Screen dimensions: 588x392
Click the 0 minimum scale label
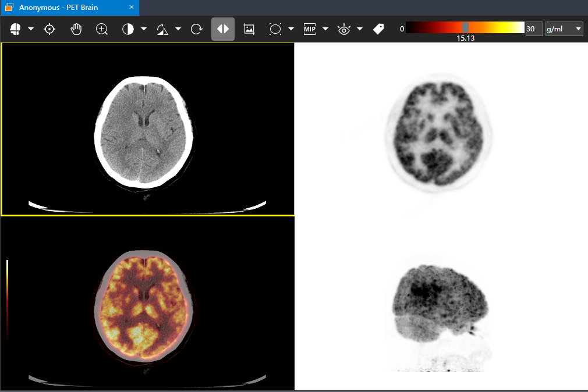[x=402, y=29]
